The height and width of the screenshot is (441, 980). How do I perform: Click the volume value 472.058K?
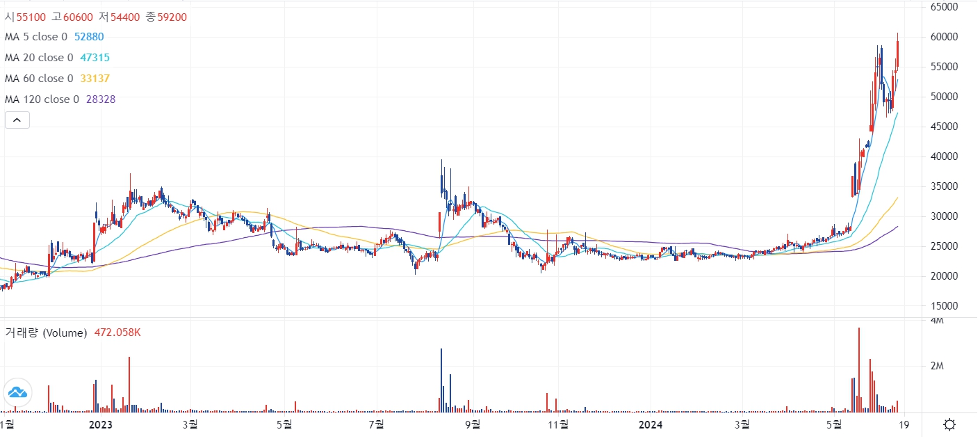pos(117,333)
